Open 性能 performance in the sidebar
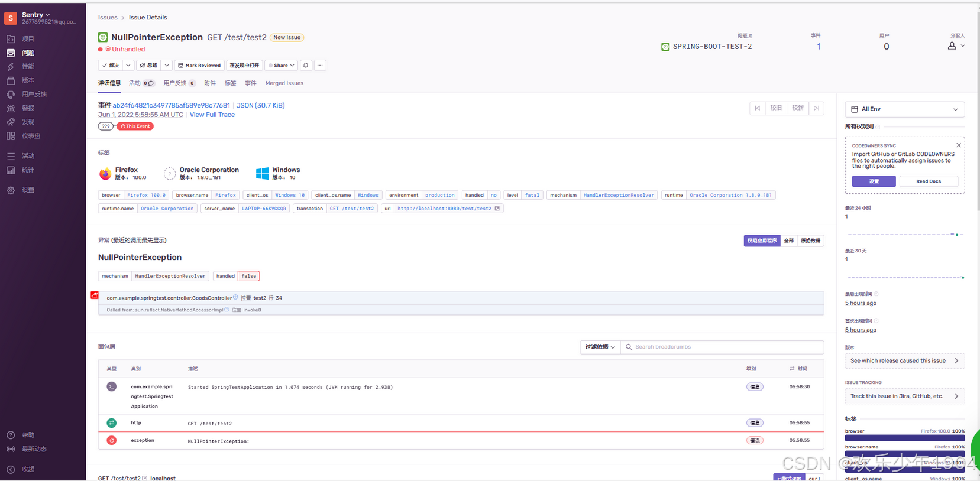 pos(28,67)
